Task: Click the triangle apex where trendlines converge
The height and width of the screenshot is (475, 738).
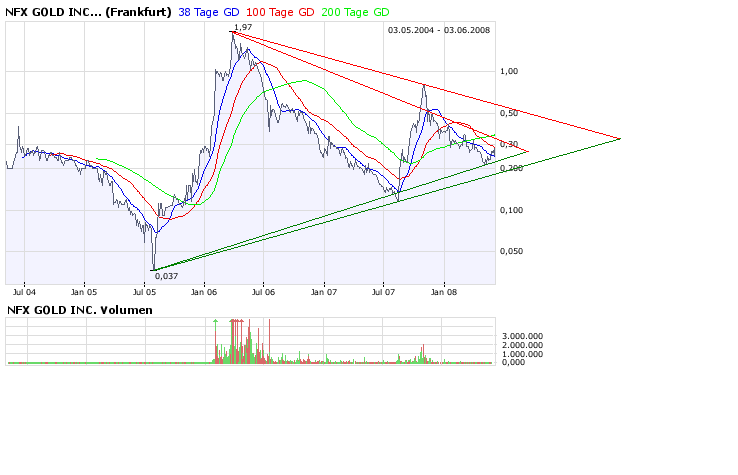Action: point(620,138)
